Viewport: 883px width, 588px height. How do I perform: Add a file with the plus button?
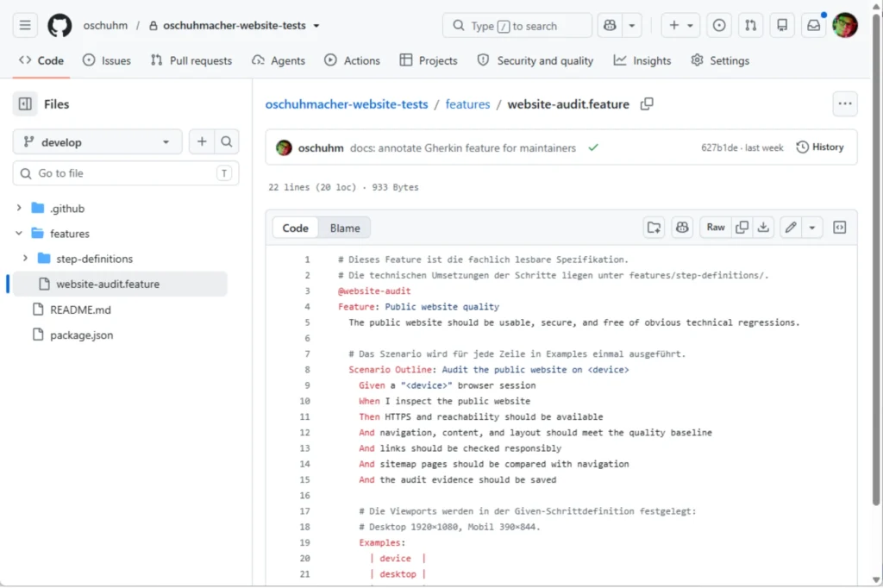click(x=202, y=142)
